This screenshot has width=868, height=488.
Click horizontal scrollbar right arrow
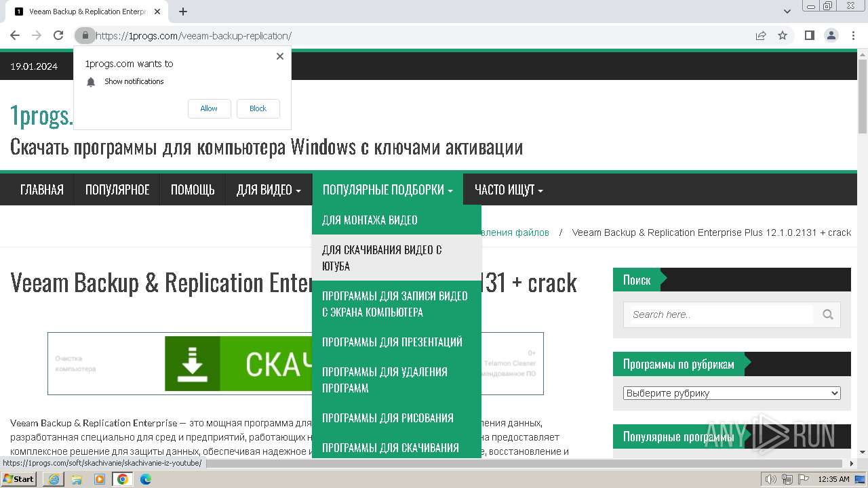pos(852,464)
